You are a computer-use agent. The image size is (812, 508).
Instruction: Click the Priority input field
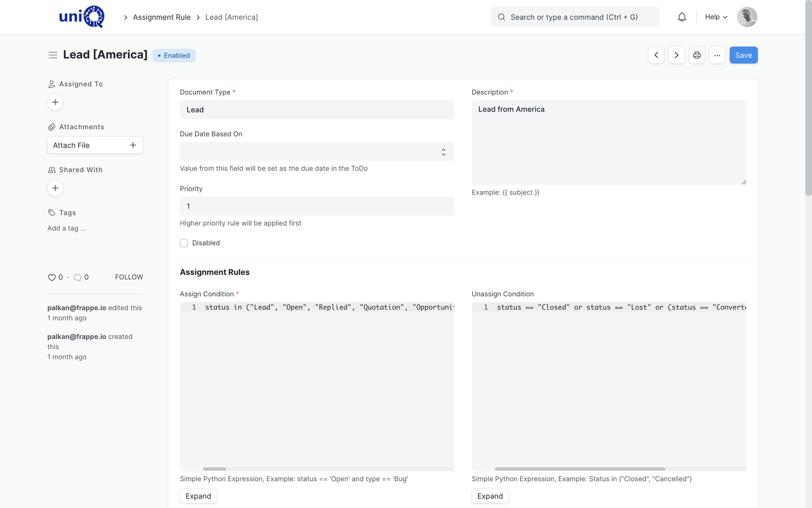(317, 206)
